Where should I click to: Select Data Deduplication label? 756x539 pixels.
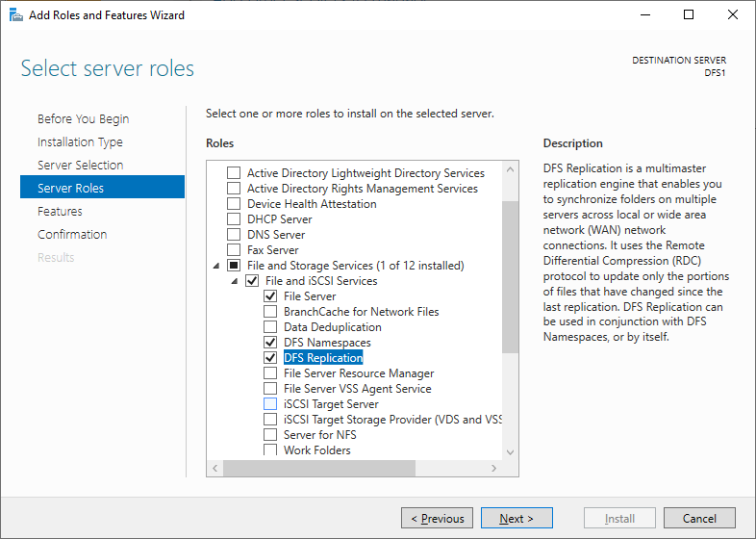tap(333, 327)
